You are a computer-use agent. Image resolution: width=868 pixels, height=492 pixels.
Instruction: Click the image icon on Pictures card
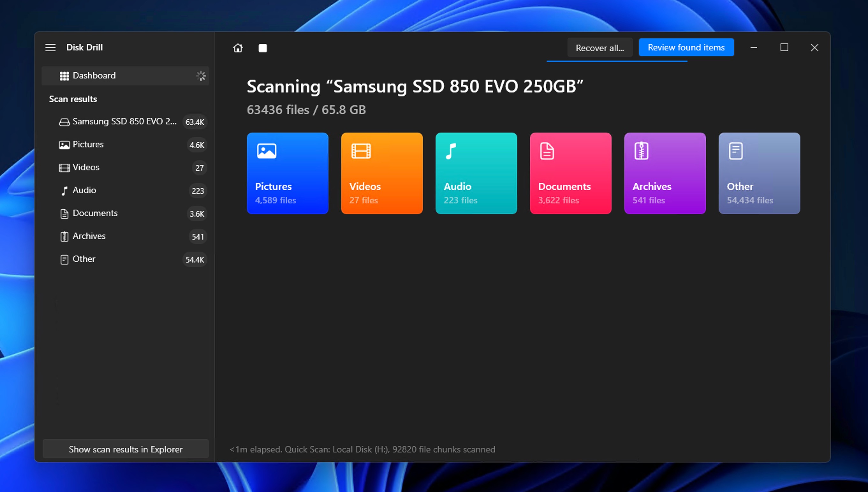tap(267, 151)
